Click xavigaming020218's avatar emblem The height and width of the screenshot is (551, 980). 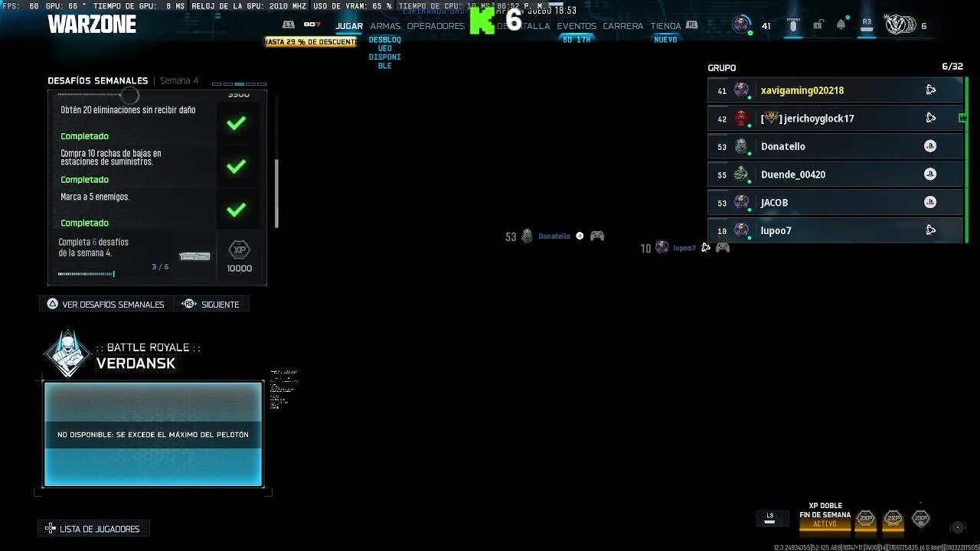pos(741,90)
